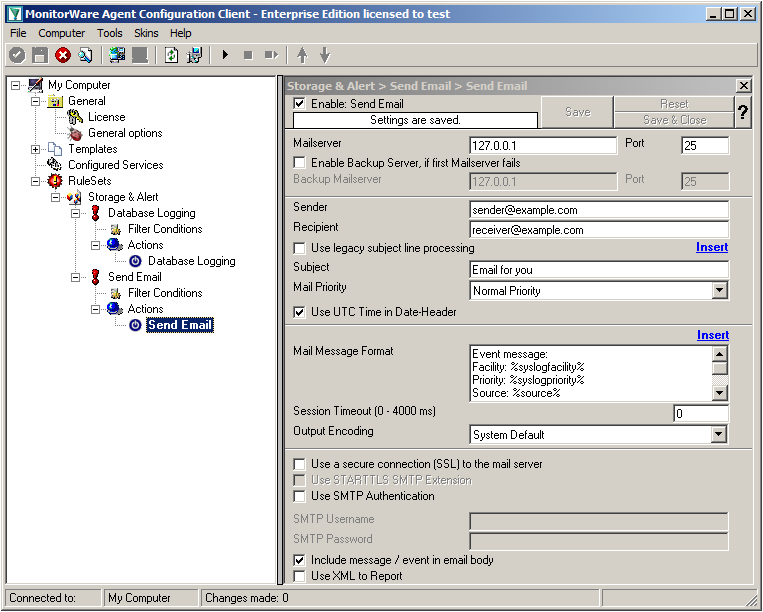Enable secure connection (SSL) checkbox
The height and width of the screenshot is (612, 763).
point(299,464)
